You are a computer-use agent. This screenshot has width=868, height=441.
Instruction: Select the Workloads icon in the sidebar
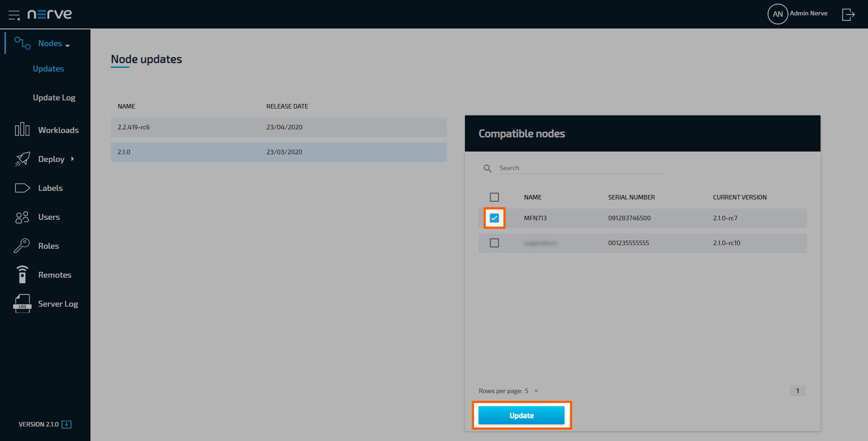pos(21,130)
